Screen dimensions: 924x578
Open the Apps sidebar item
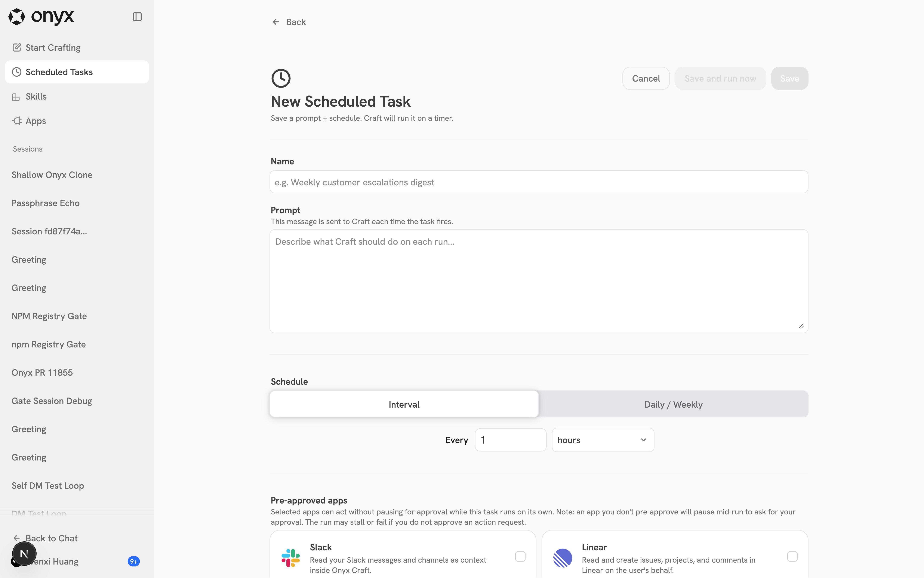point(77,121)
